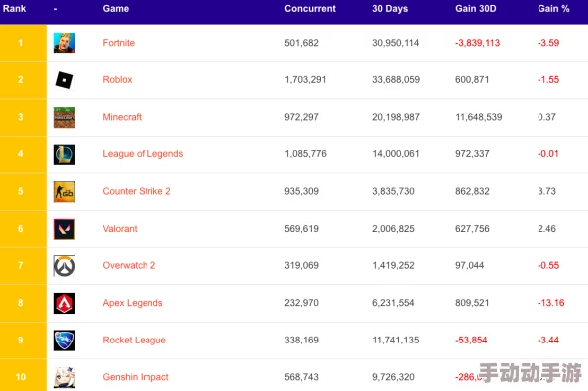Screen dimensions: 588x391
Task: Sort by the 30 Days column header
Action: point(390,9)
